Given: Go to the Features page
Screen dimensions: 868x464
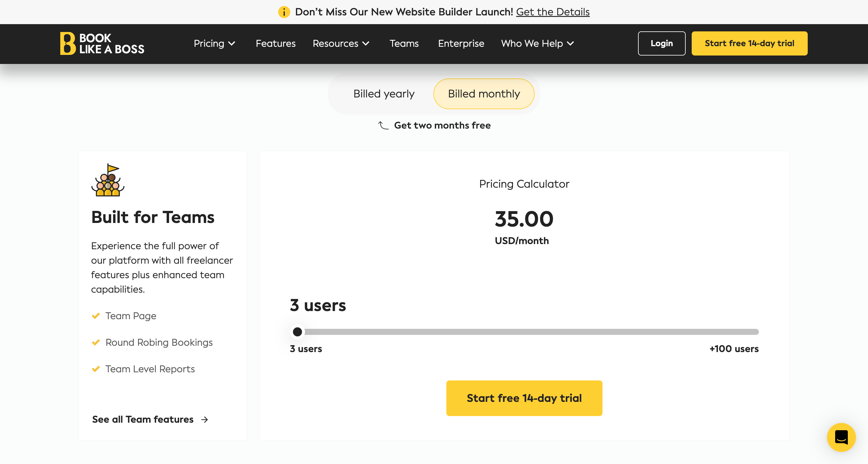Looking at the screenshot, I should pyautogui.click(x=275, y=43).
